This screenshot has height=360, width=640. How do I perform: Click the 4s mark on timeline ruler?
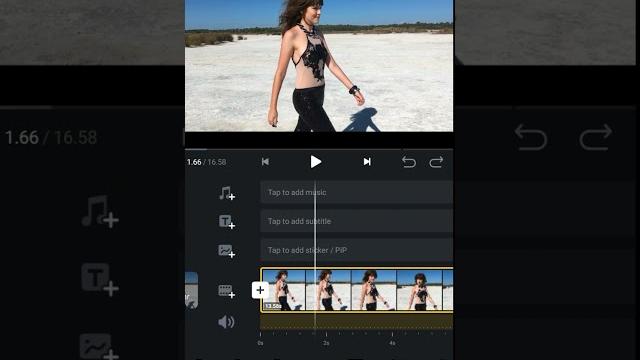(392, 343)
